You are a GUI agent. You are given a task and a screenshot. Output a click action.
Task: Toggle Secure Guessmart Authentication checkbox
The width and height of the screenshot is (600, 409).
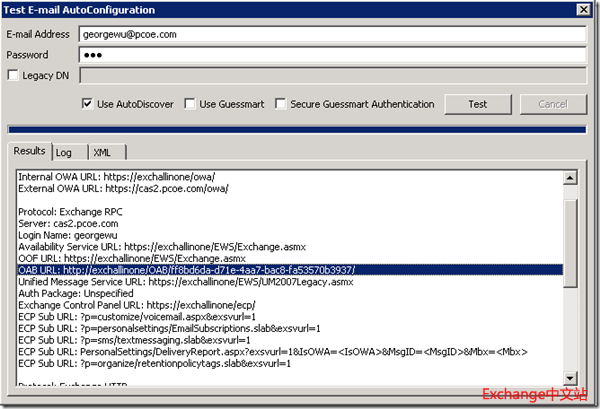point(281,104)
